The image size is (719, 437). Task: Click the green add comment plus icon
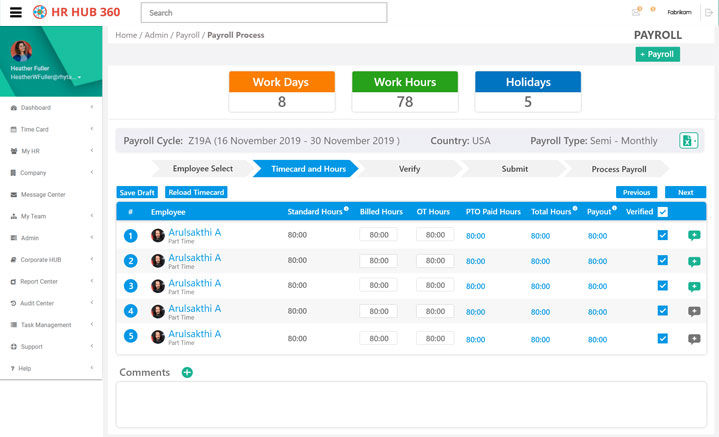coord(187,372)
